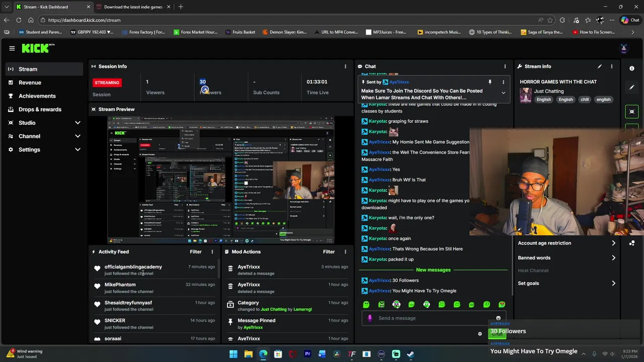Open Steam from the taskbar
Screen dimensions: 644x362
tap(411, 354)
